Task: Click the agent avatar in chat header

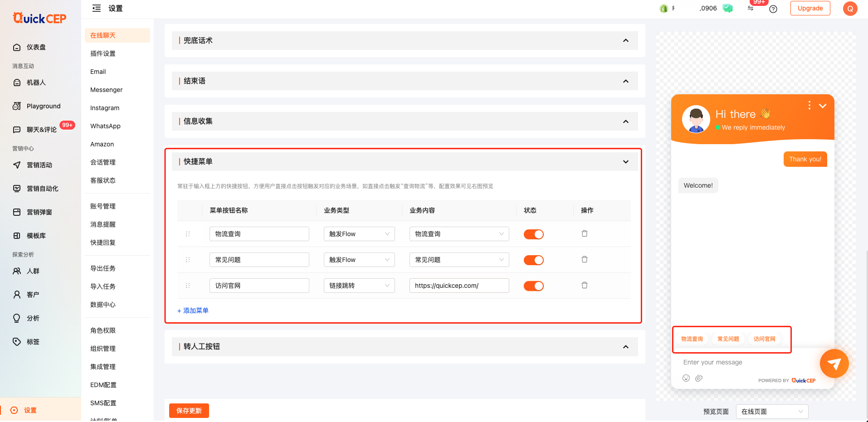Action: 696,119
